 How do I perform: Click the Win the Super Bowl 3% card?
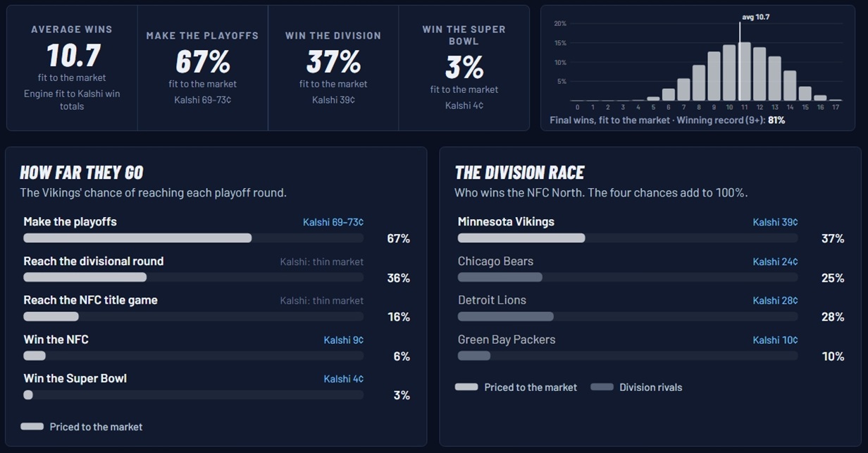464,68
